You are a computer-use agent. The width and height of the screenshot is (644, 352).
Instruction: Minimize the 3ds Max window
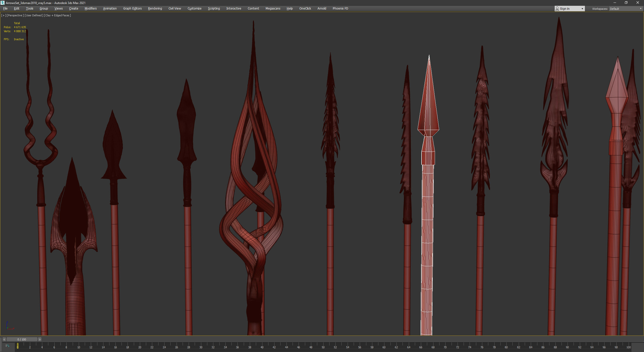(615, 3)
